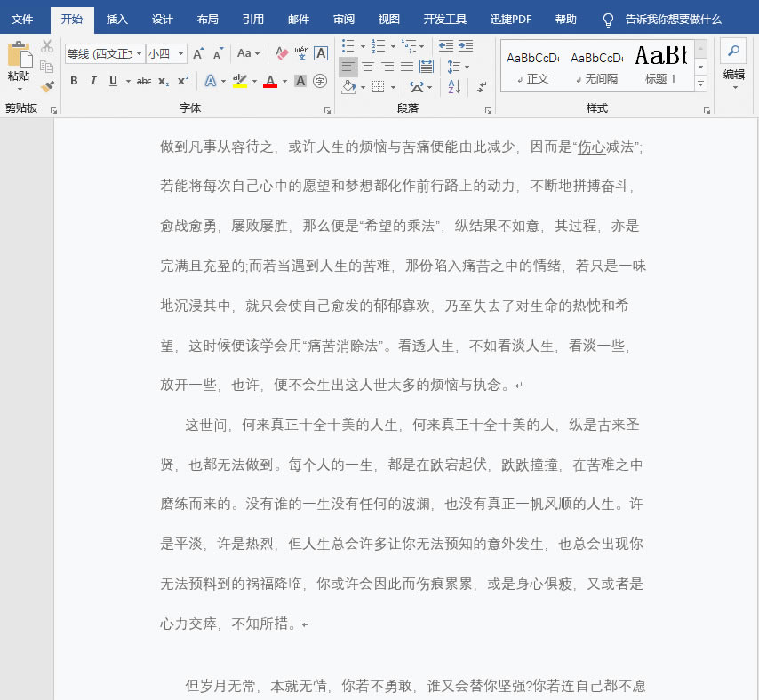
Task: Click the 告诉我你想要做什么 search box
Action: pyautogui.click(x=673, y=19)
